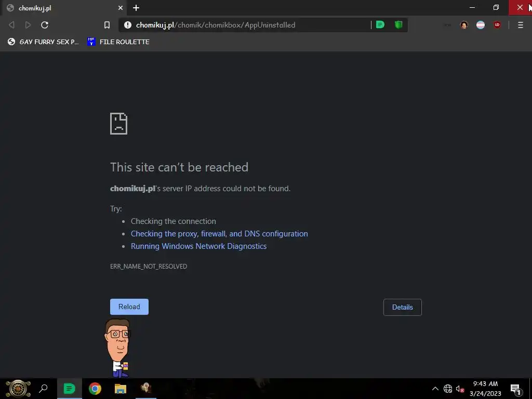The width and height of the screenshot is (532, 399).
Task: Click the cartoon man character overlay
Action: tap(117, 348)
